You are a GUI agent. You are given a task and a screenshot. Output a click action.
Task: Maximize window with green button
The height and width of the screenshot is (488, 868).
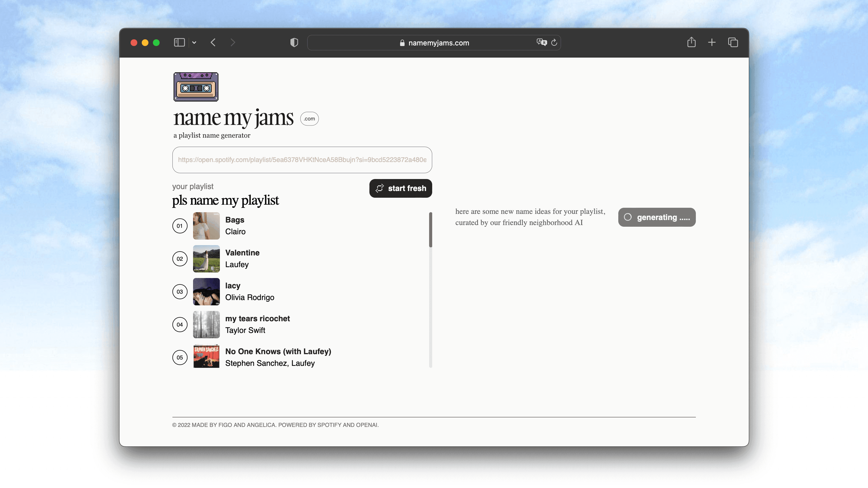(x=156, y=43)
